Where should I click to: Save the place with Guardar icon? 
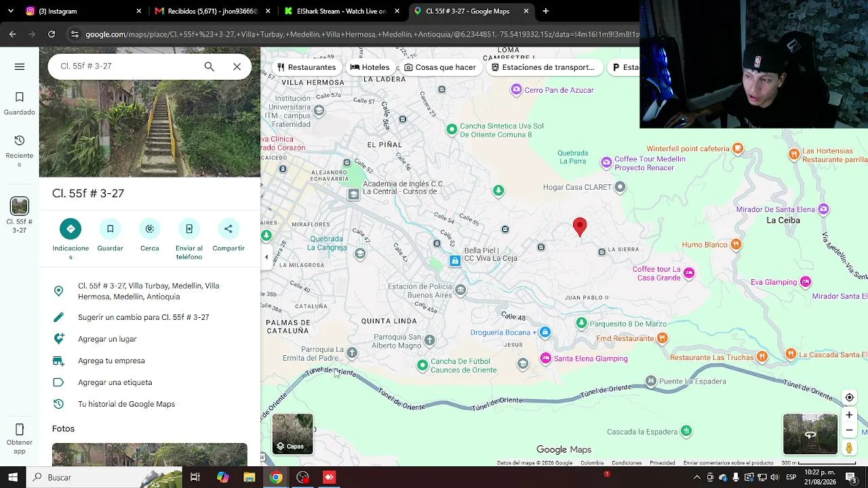point(110,229)
